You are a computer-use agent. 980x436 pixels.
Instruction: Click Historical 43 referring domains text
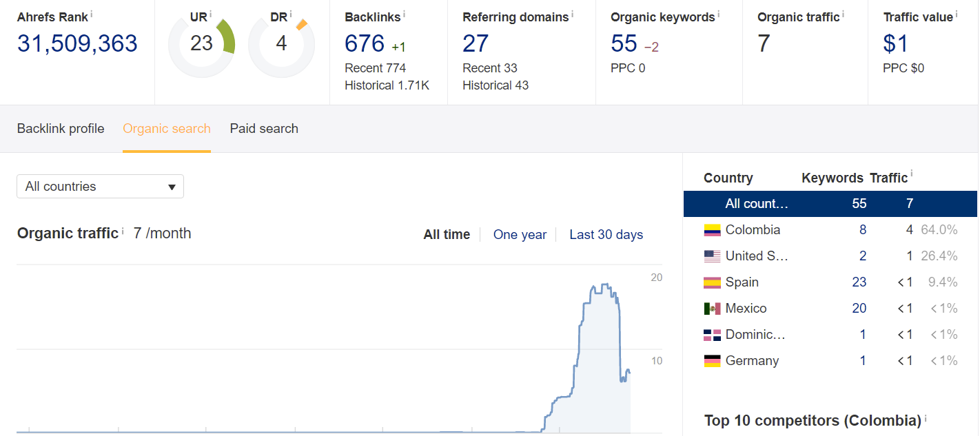(496, 85)
